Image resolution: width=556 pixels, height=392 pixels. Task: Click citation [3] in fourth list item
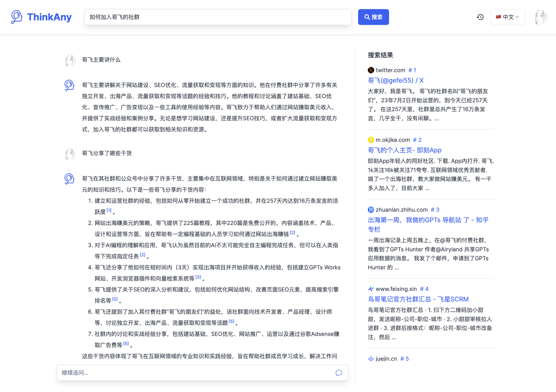[198, 277]
